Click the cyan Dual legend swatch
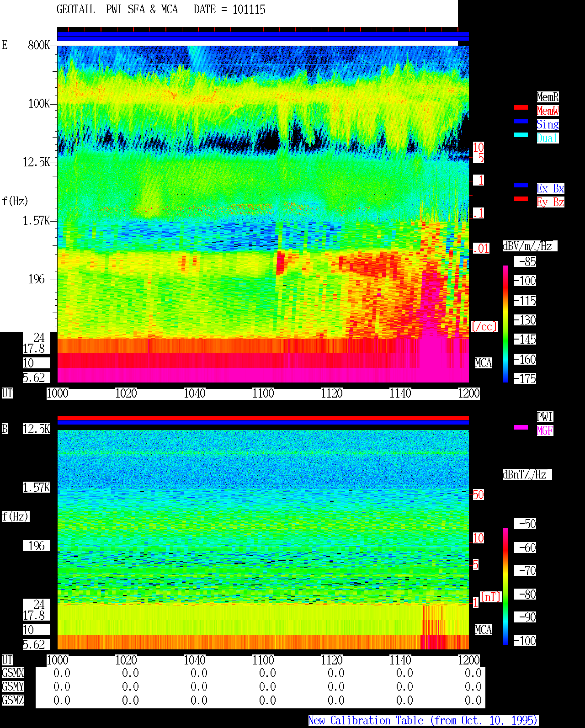Viewport: 585px width, 728px height. point(521,135)
